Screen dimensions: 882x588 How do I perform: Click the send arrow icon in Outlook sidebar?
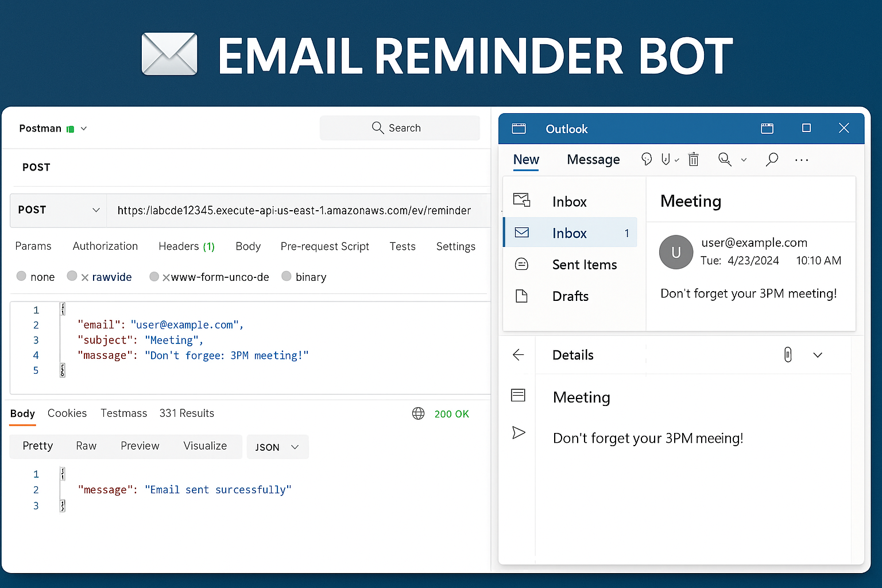tap(519, 432)
